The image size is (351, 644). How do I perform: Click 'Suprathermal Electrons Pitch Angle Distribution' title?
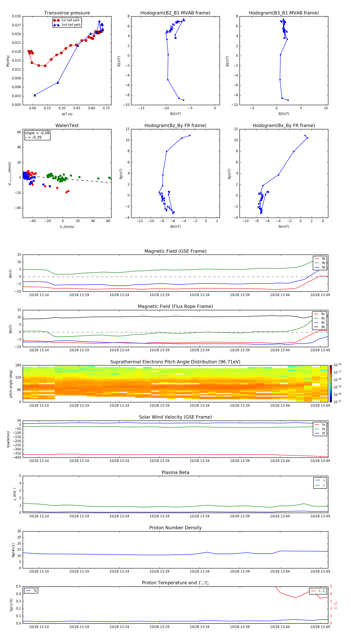pos(175,362)
